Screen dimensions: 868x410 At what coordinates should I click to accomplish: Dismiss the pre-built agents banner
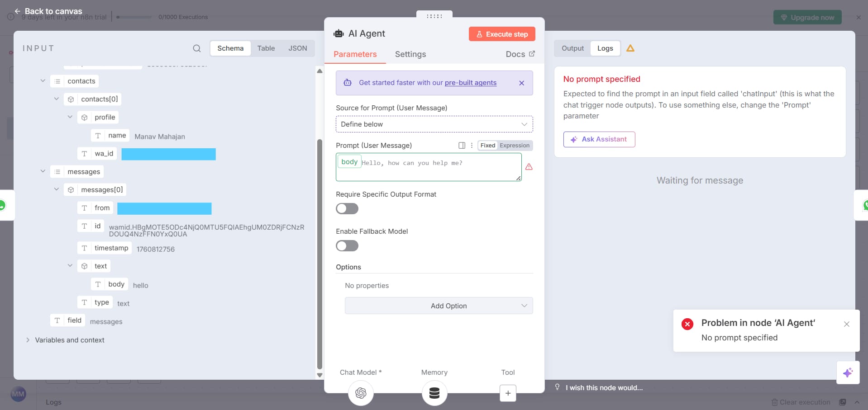pyautogui.click(x=522, y=83)
